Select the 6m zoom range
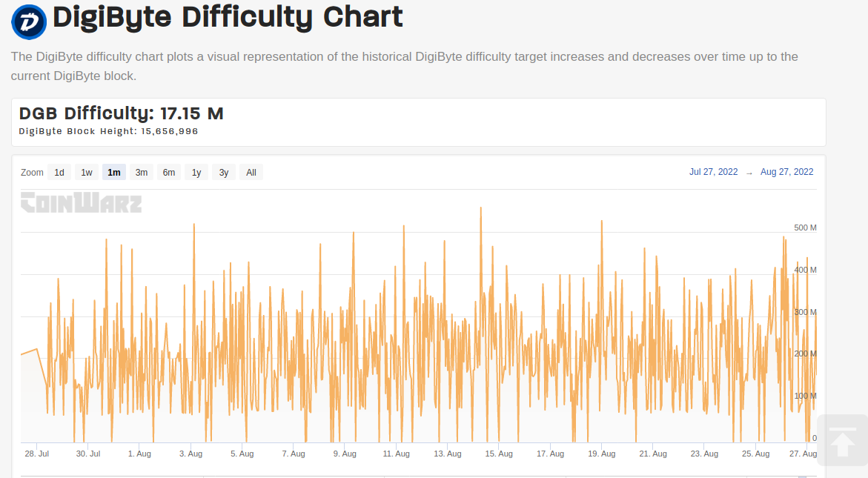868x478 pixels. click(x=169, y=173)
